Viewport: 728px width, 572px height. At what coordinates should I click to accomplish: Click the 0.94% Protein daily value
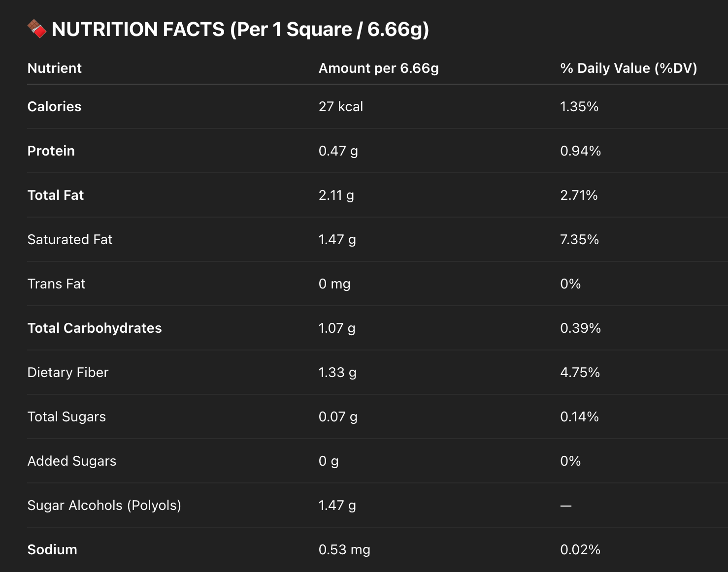click(580, 151)
